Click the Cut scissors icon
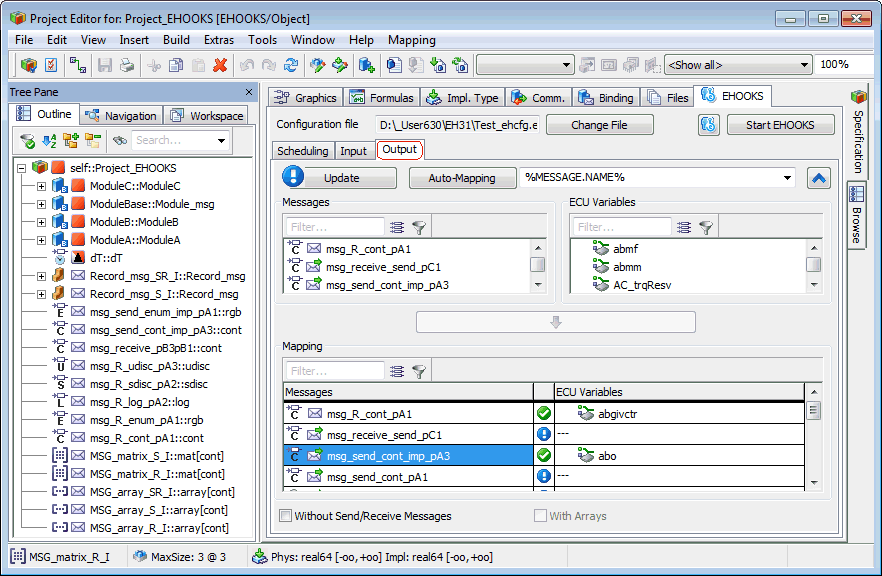882x576 pixels. pyautogui.click(x=154, y=65)
